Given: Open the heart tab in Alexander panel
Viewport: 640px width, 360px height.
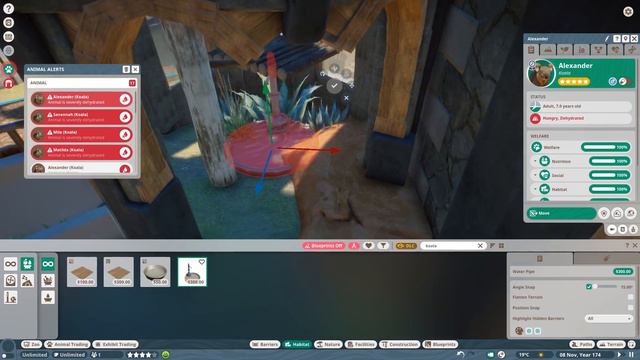Looking at the screenshot, I should click(615, 50).
